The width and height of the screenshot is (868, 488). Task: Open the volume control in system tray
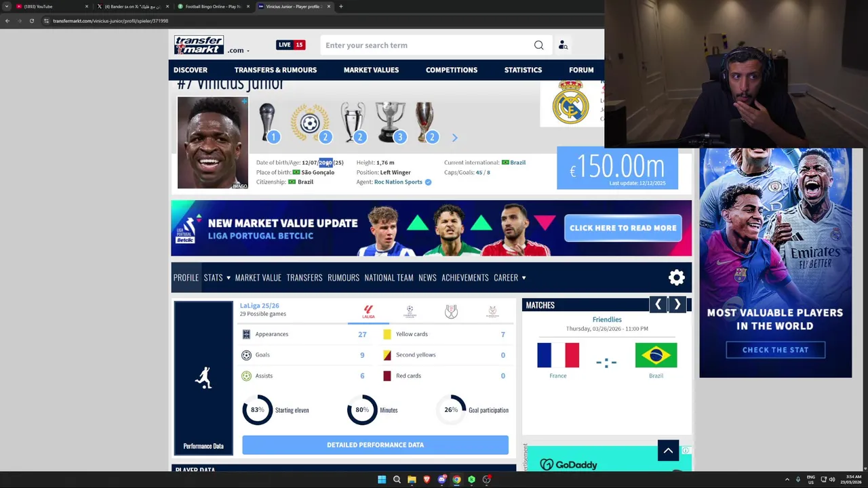coord(832,479)
